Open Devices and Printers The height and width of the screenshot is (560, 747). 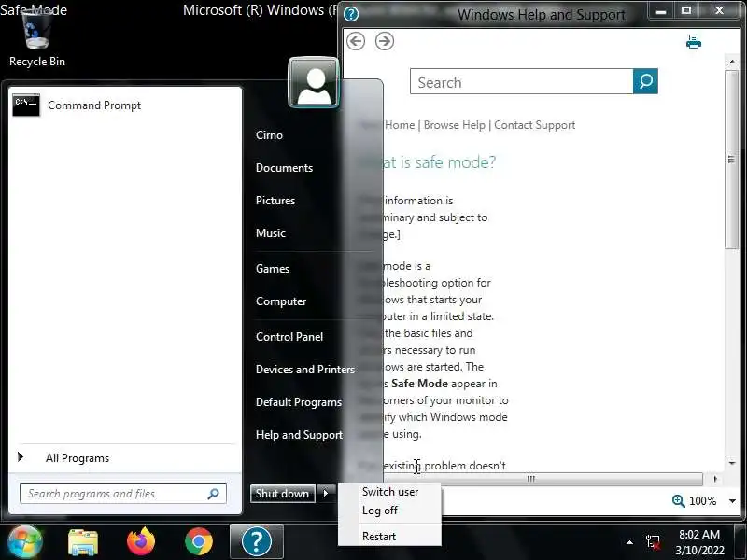pos(305,369)
